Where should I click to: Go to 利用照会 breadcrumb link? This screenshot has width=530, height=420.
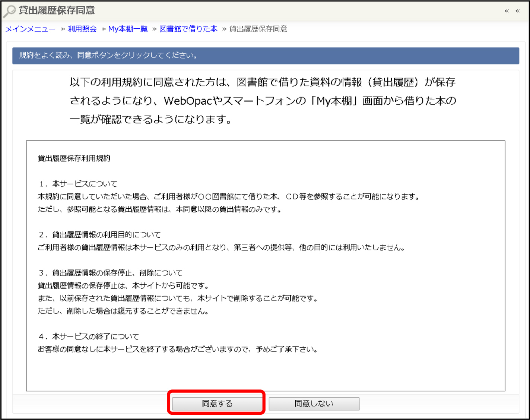(82, 29)
